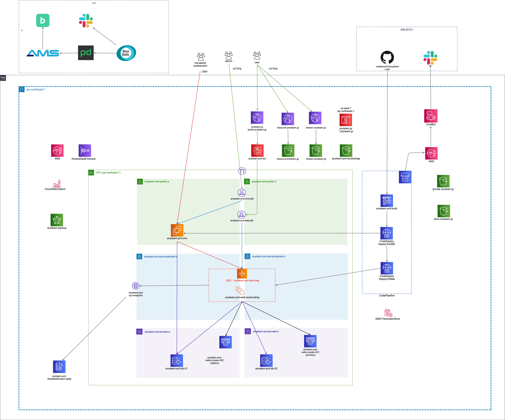Select the aws cloud logo badge
This screenshot has height=420, width=505.
tap(3, 78)
